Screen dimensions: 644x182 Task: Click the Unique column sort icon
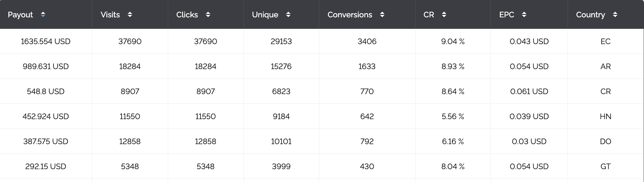click(x=288, y=15)
